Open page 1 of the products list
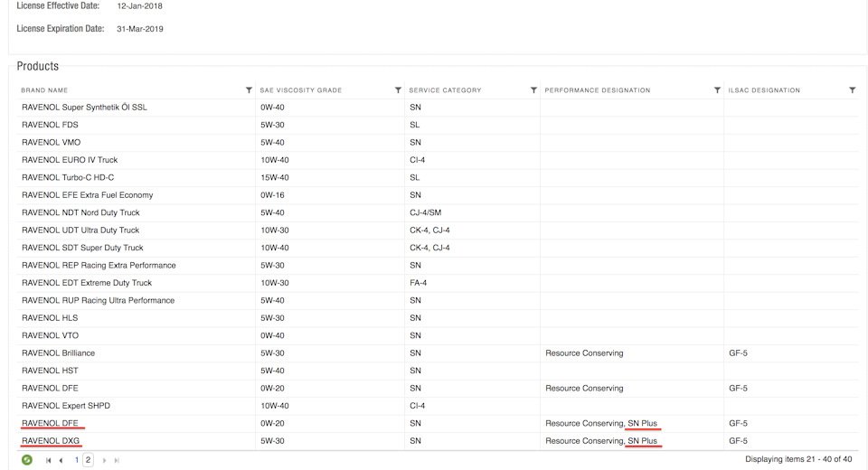This screenshot has height=470, width=868. [76, 459]
